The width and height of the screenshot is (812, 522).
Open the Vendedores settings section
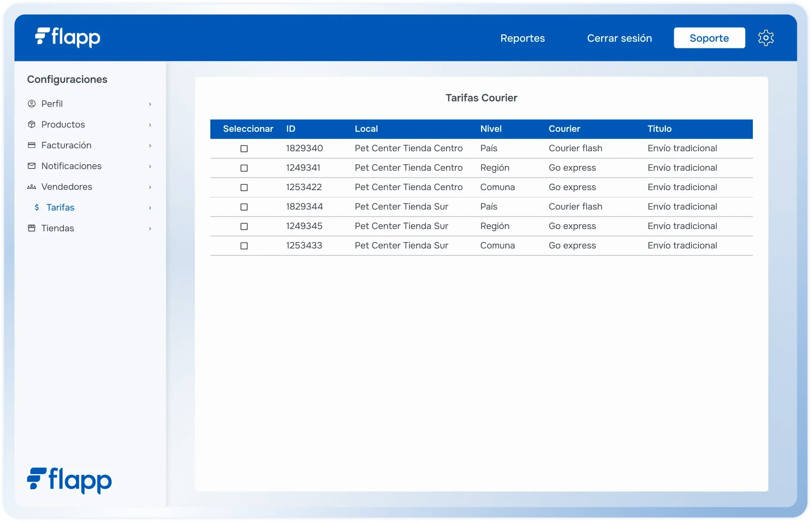point(67,187)
